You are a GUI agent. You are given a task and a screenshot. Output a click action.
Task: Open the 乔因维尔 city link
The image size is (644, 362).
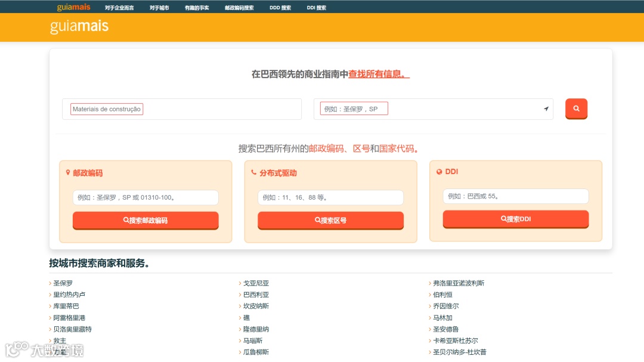coord(446,306)
